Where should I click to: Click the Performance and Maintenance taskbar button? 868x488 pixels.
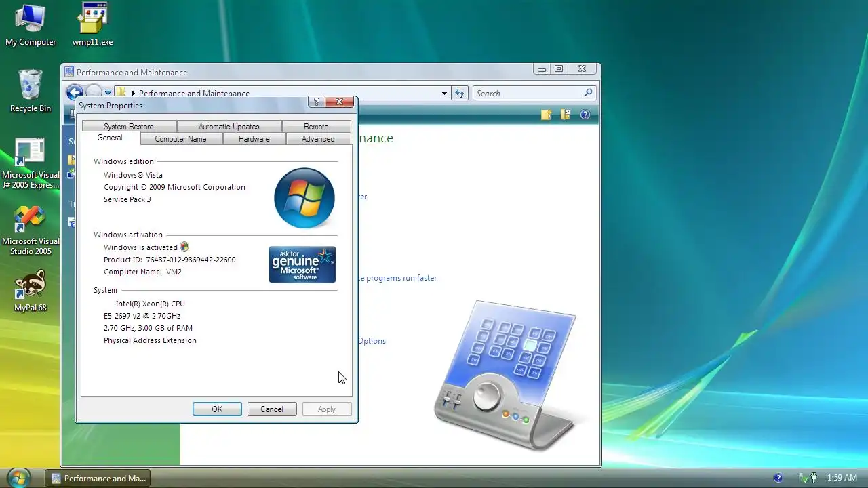click(98, 479)
